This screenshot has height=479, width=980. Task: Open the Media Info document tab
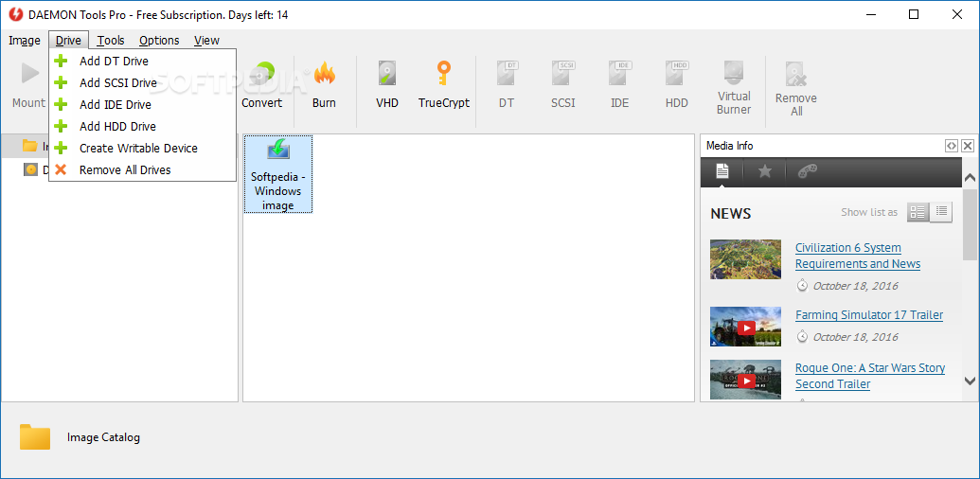722,171
